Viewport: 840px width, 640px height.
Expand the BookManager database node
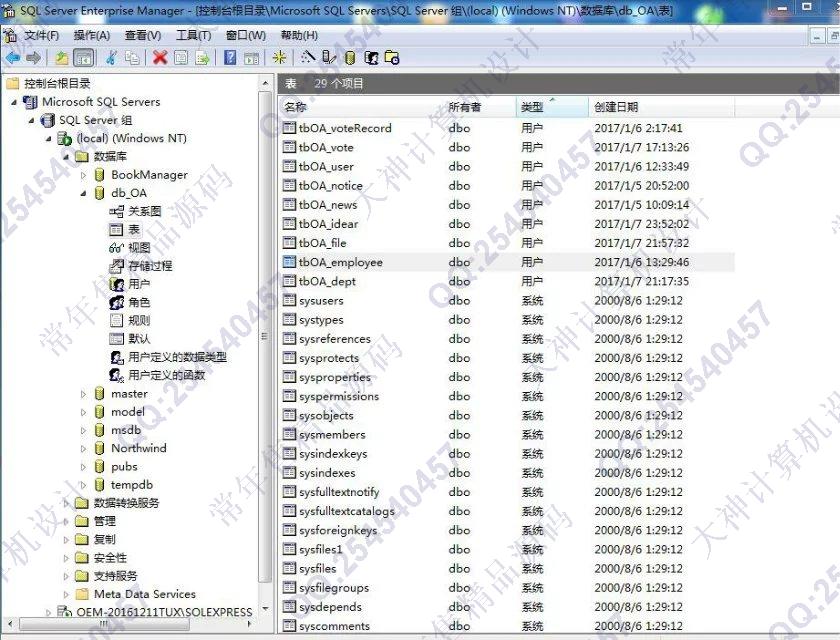click(83, 175)
